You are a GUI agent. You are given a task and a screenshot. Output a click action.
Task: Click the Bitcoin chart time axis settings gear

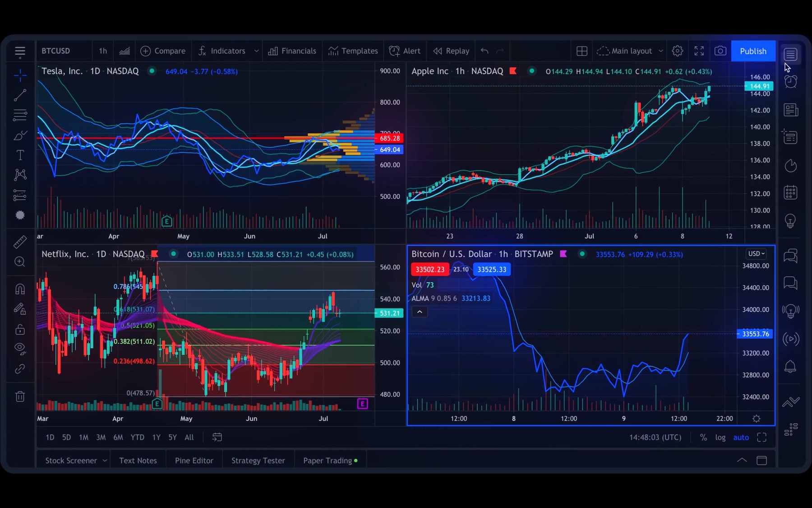(757, 419)
